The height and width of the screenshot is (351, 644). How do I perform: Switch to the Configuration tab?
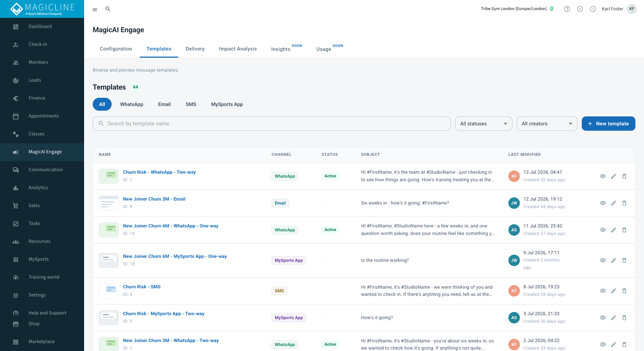[116, 49]
